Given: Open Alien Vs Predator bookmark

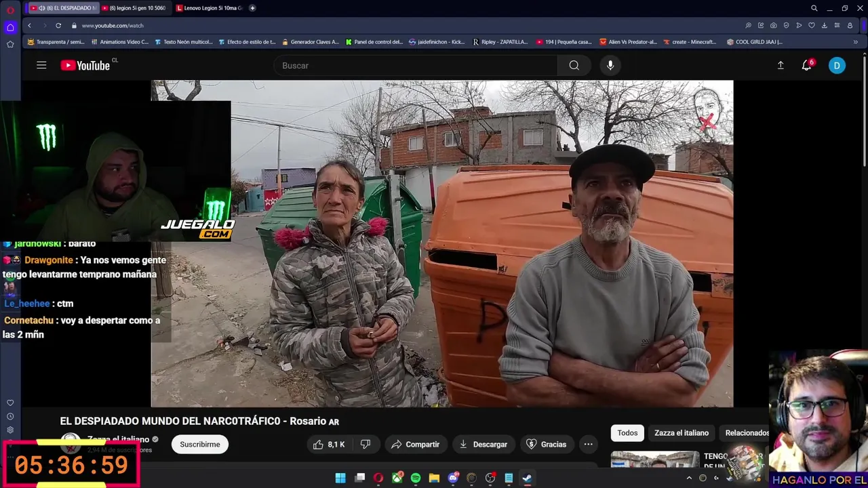Looking at the screenshot, I should point(628,42).
